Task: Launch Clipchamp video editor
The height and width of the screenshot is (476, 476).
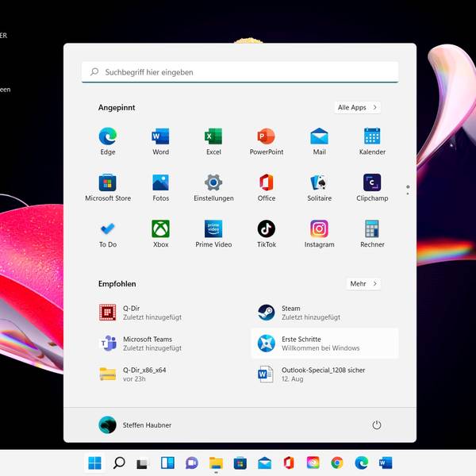Action: click(372, 187)
